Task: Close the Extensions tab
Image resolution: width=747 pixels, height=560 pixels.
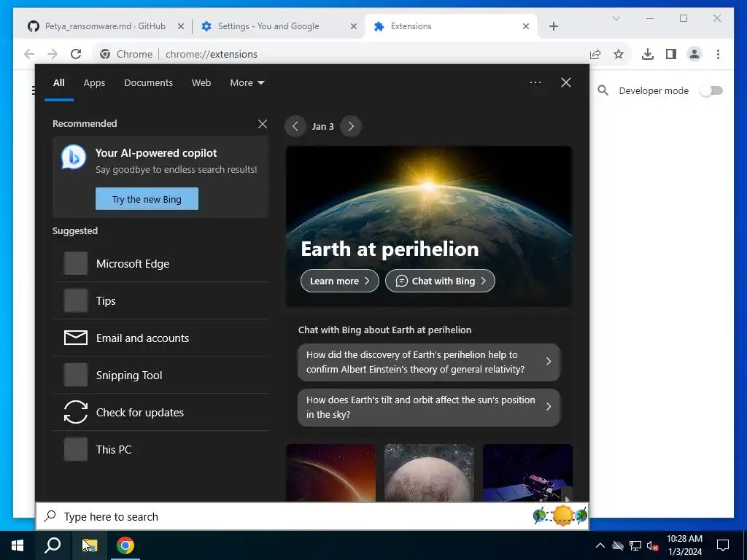Action: point(526,26)
